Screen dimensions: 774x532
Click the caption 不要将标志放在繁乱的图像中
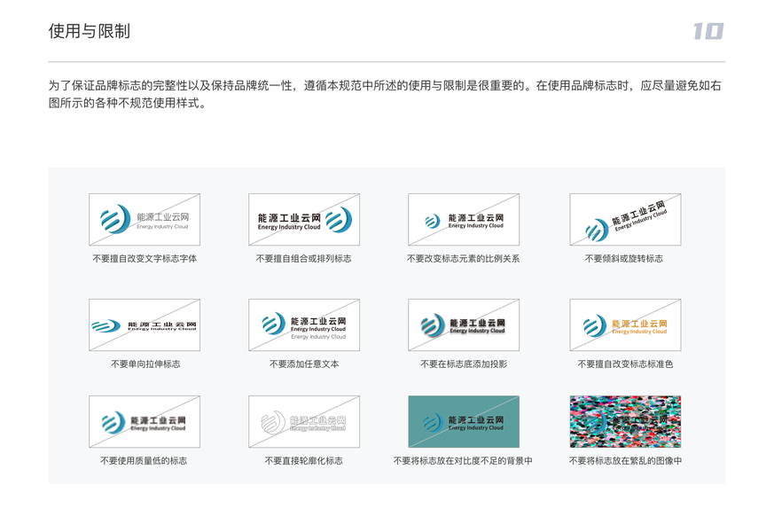point(625,461)
